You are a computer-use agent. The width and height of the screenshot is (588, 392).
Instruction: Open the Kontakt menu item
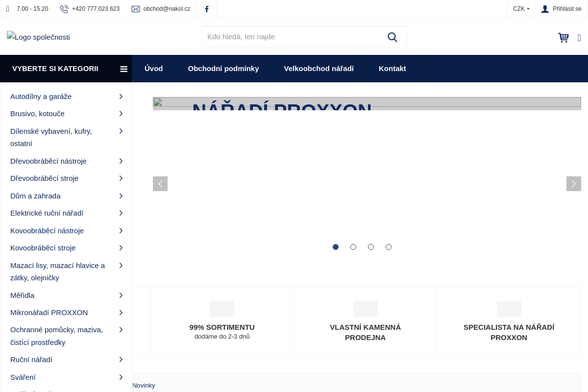392,69
